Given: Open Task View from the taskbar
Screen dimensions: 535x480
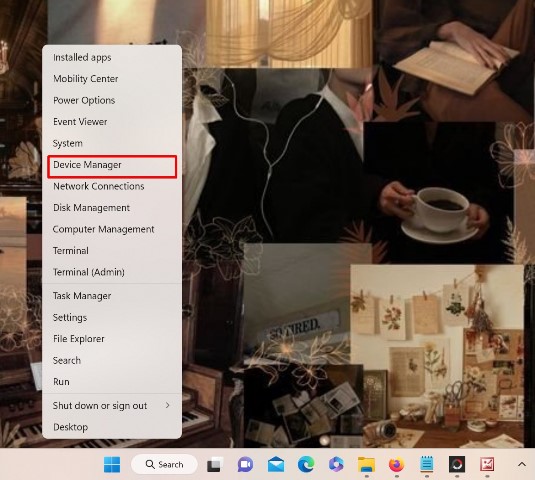Looking at the screenshot, I should (x=215, y=465).
